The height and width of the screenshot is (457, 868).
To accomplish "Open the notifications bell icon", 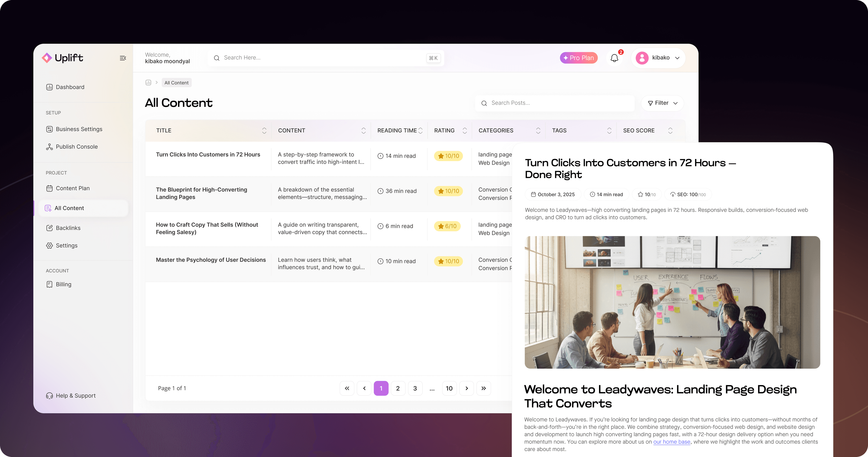I will 614,58.
